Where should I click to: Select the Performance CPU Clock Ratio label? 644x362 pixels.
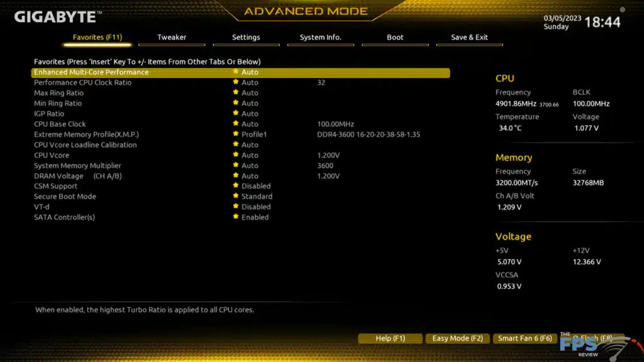pyautogui.click(x=82, y=82)
